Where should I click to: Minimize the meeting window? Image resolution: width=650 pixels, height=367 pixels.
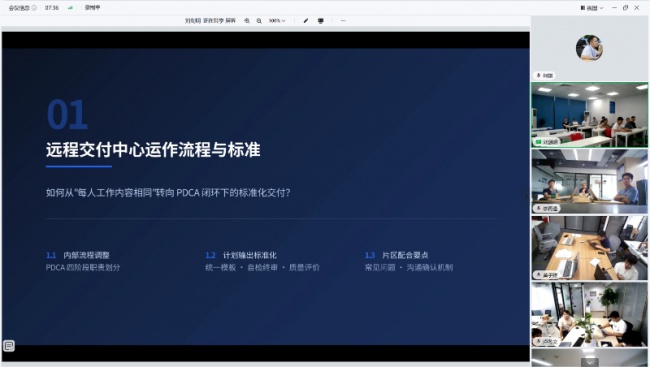click(614, 8)
